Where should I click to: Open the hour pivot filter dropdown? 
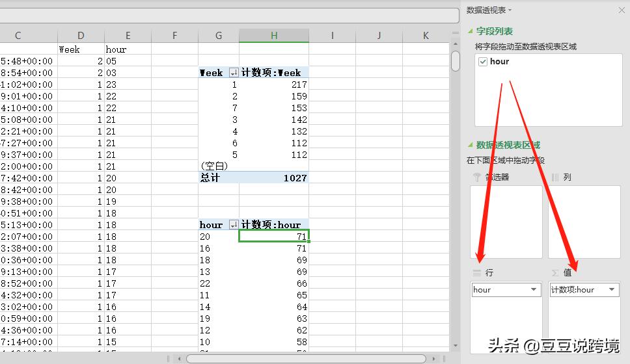234,225
